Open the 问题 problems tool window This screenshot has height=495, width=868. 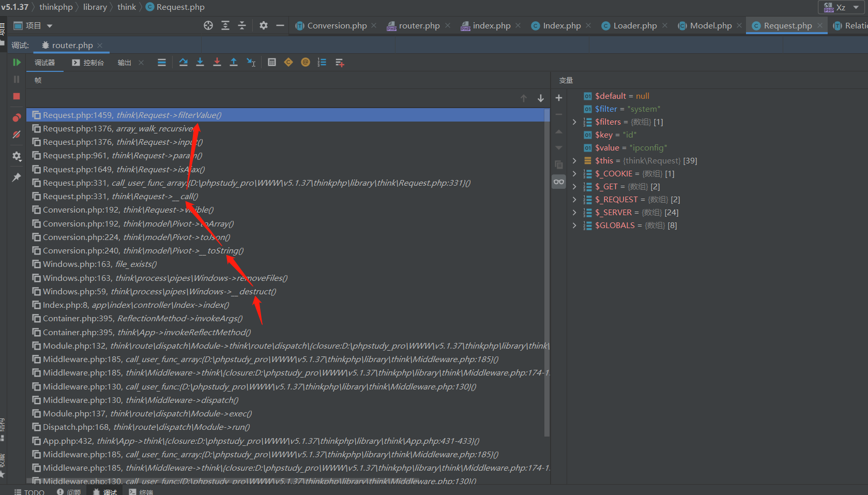pos(69,491)
